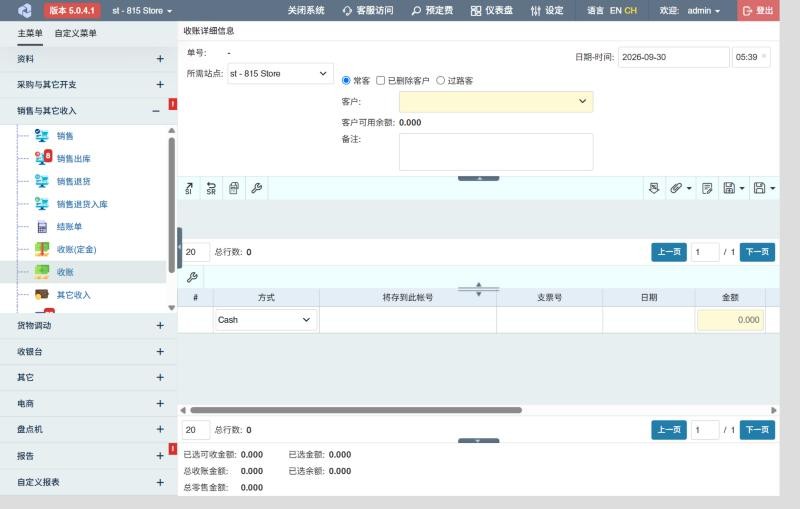Screen dimensions: 800x509
Task: Switch language to EN
Action: pos(615,10)
